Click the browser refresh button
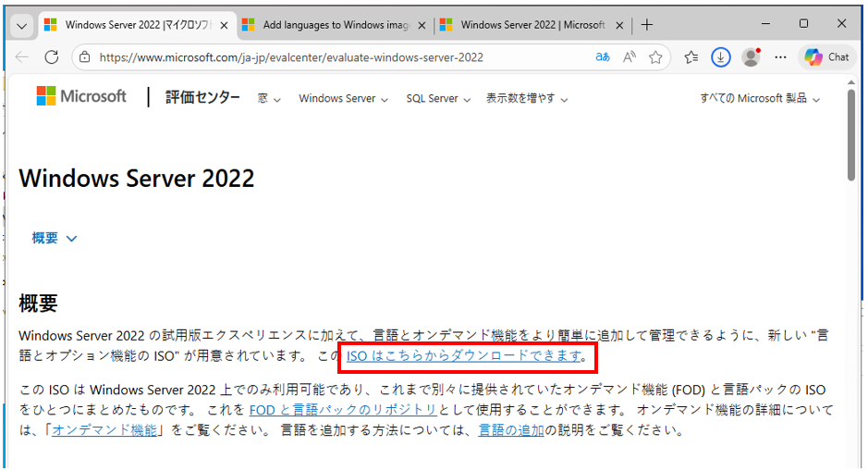 tap(53, 57)
